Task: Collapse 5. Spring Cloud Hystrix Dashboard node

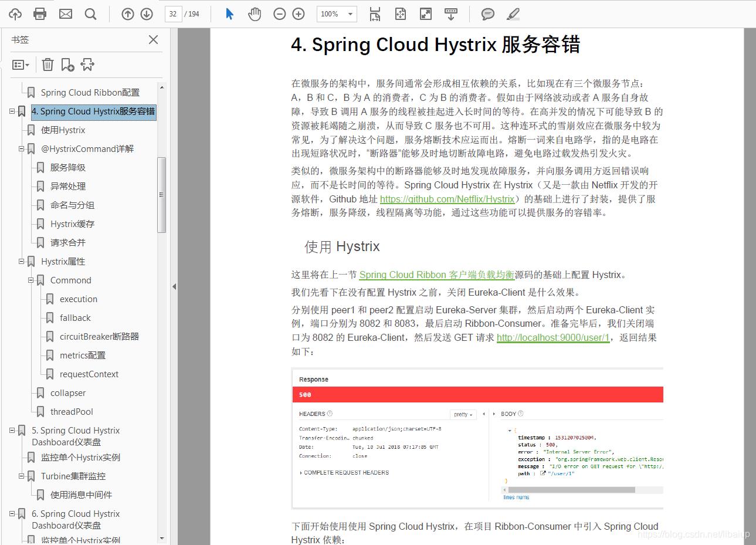Action: click(12, 430)
